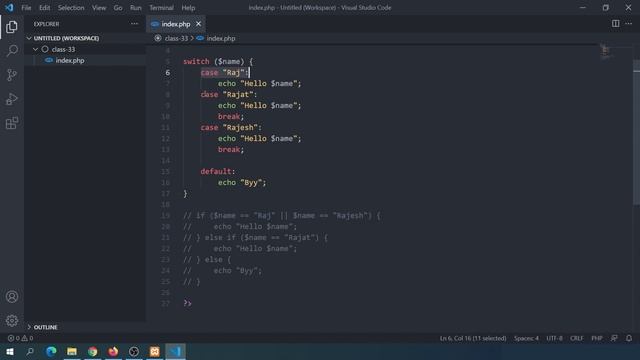Open the Help menu
Screen dimensions: 640x360
(188, 7)
